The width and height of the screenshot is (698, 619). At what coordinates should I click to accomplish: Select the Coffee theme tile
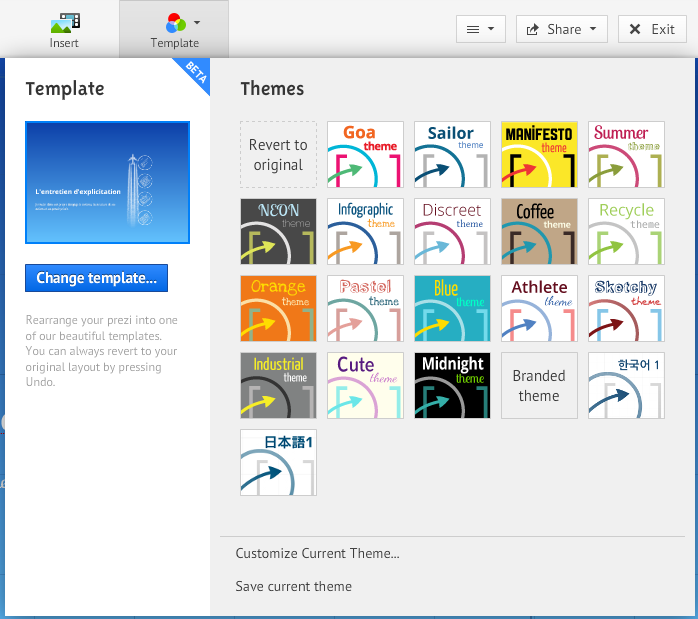click(539, 231)
